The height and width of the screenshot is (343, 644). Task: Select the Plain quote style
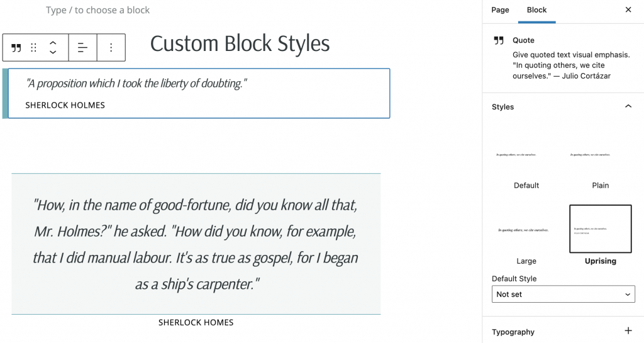(x=600, y=161)
